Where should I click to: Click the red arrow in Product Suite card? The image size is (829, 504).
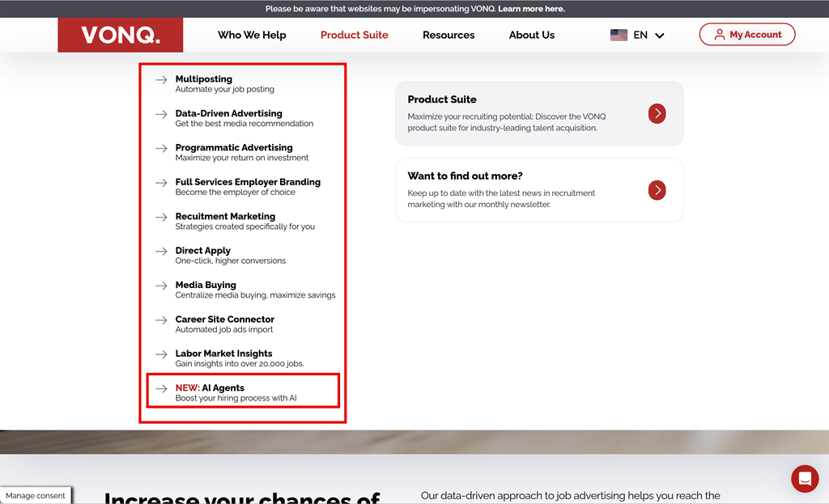point(657,113)
